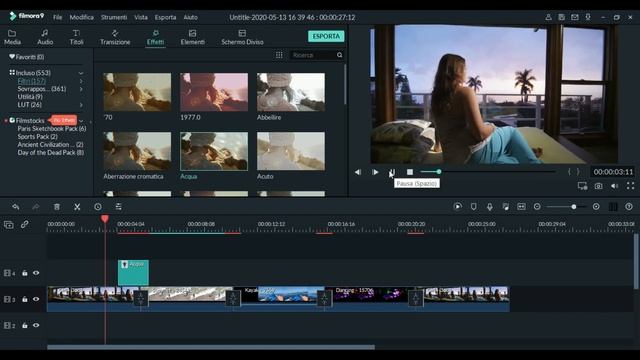Hide track 2 with eye icon
640x360 pixels.
36,325
